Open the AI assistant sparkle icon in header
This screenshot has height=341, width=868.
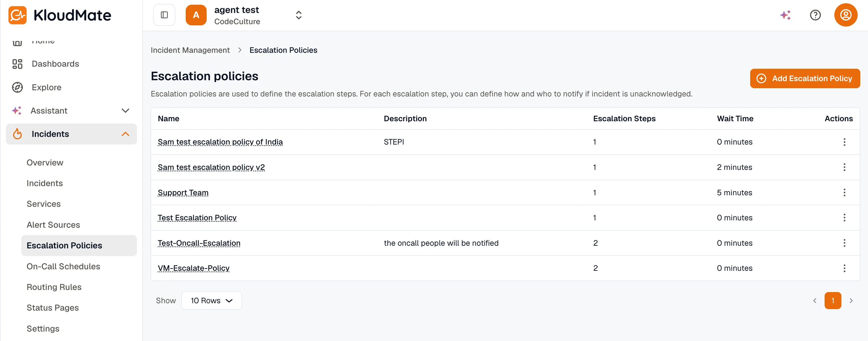click(x=785, y=15)
